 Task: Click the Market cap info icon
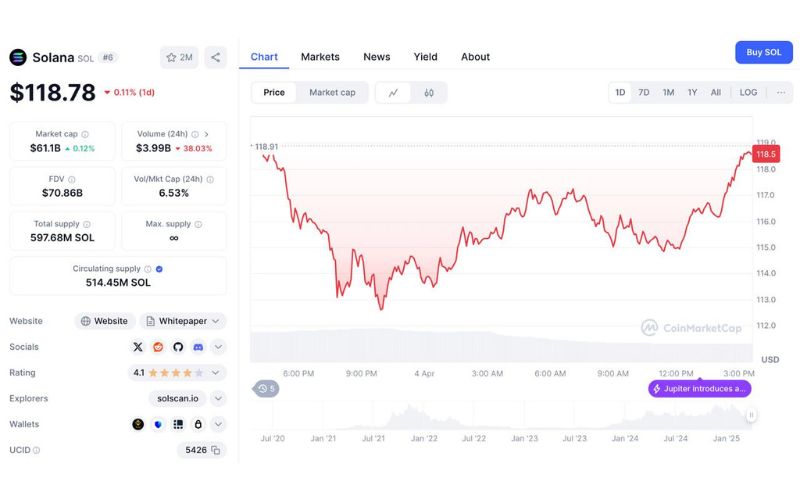click(x=85, y=134)
